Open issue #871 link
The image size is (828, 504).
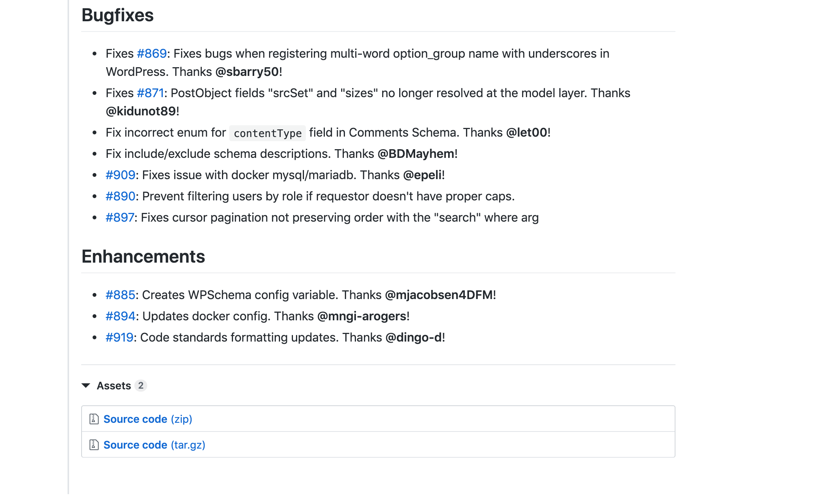tap(150, 93)
